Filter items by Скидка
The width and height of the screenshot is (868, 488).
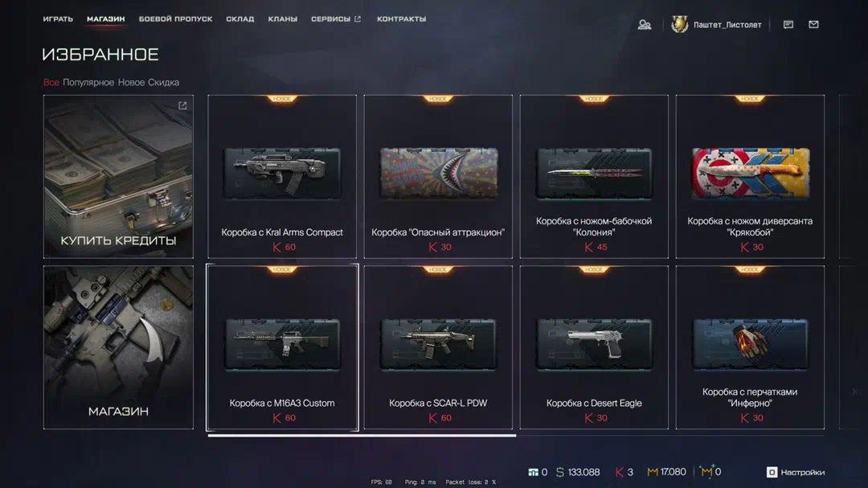[163, 82]
